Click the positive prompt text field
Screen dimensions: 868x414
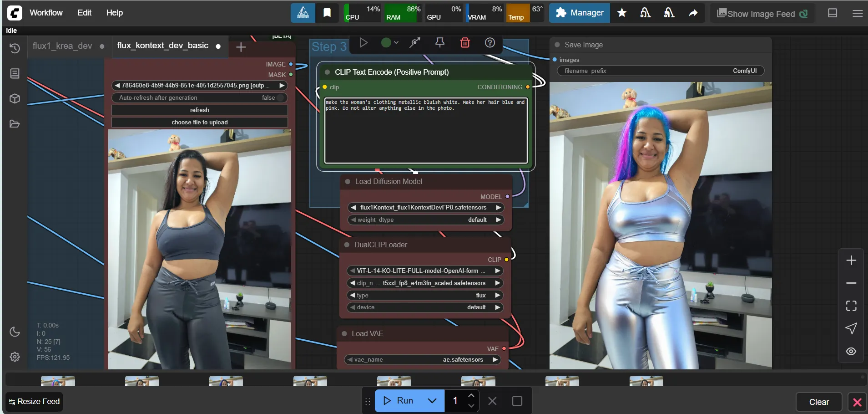pos(425,131)
